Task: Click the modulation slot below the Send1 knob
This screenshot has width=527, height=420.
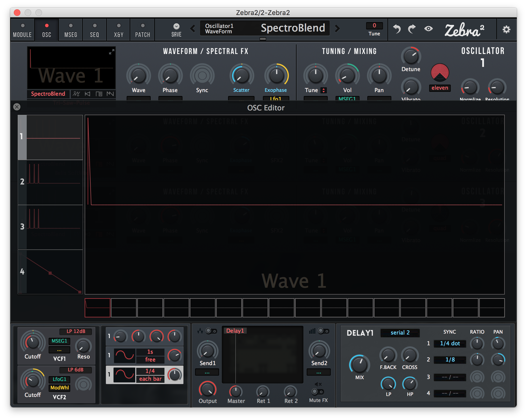Action: click(x=207, y=372)
